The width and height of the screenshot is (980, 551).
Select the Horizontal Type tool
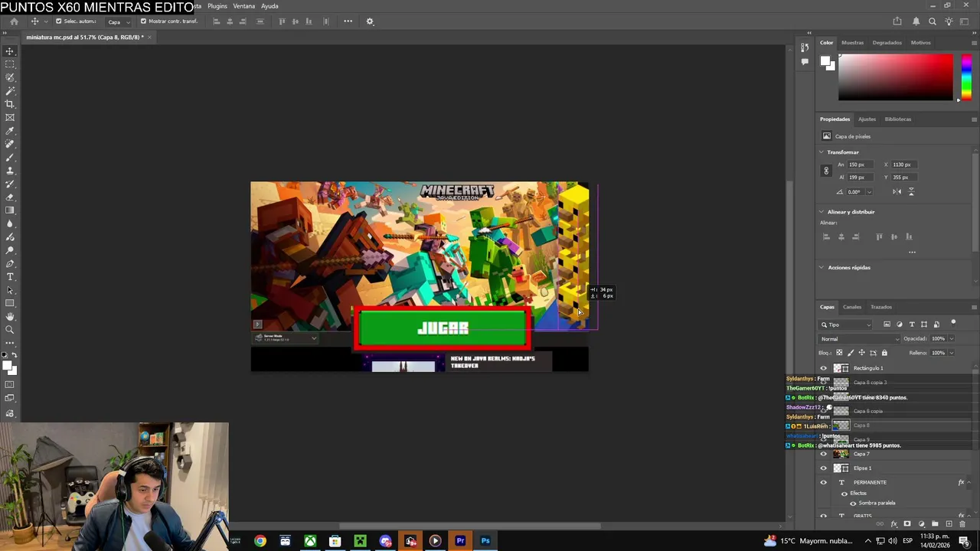pyautogui.click(x=10, y=276)
